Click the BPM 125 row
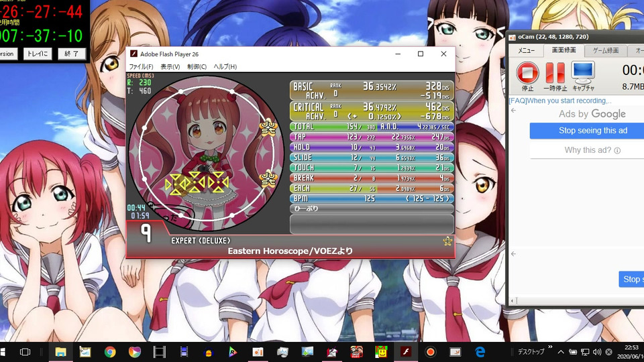The image size is (644, 362). [372, 198]
